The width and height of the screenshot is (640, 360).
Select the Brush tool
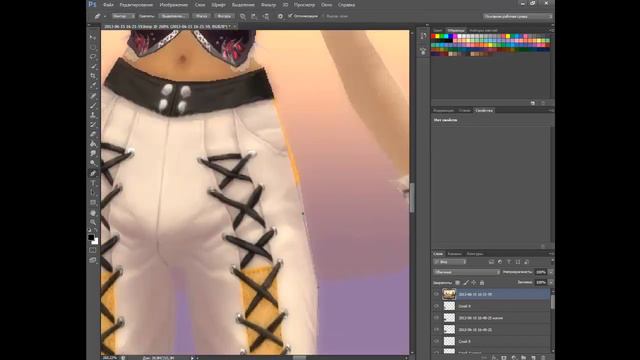pyautogui.click(x=93, y=105)
